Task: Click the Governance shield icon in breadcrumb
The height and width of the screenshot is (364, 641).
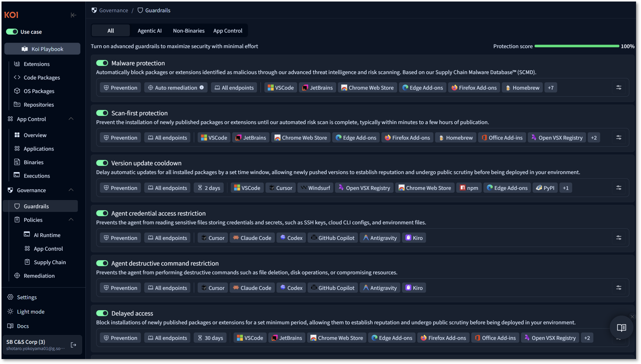Action: tap(94, 10)
